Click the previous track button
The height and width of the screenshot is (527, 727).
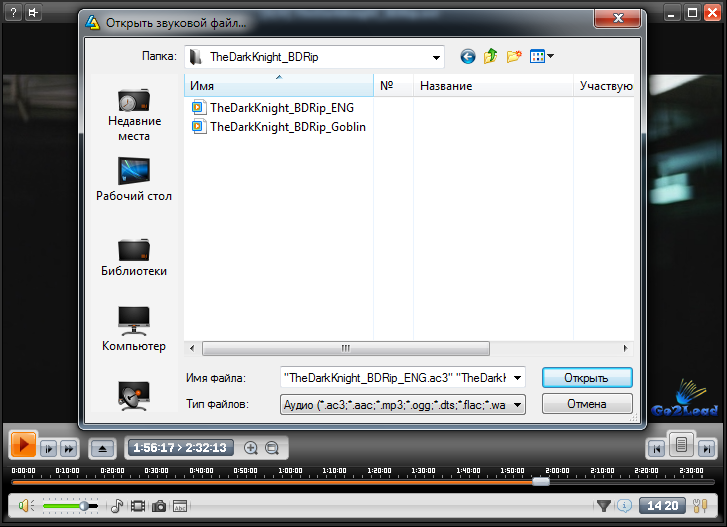pos(657,449)
